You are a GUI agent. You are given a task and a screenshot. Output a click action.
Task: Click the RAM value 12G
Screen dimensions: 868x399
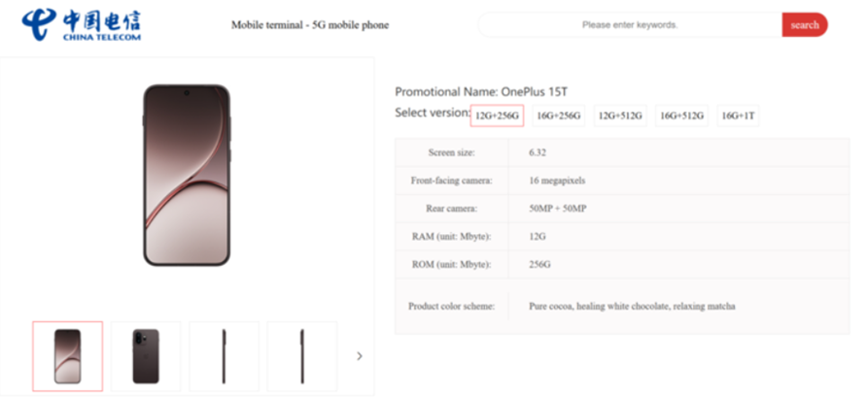[538, 237]
